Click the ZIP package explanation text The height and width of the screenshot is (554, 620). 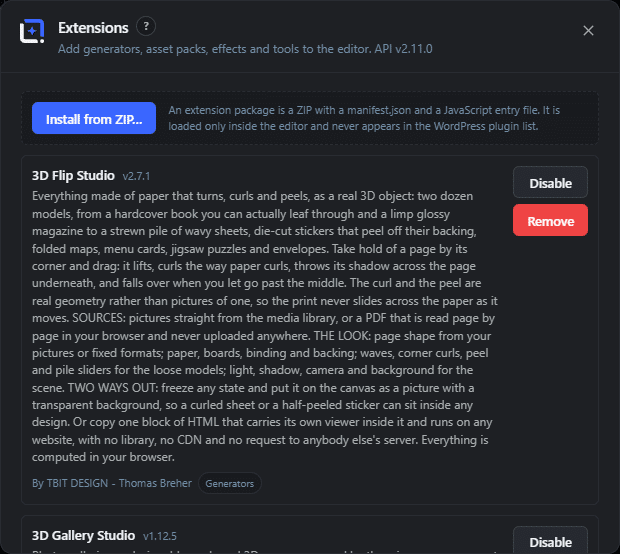[x=364, y=118]
